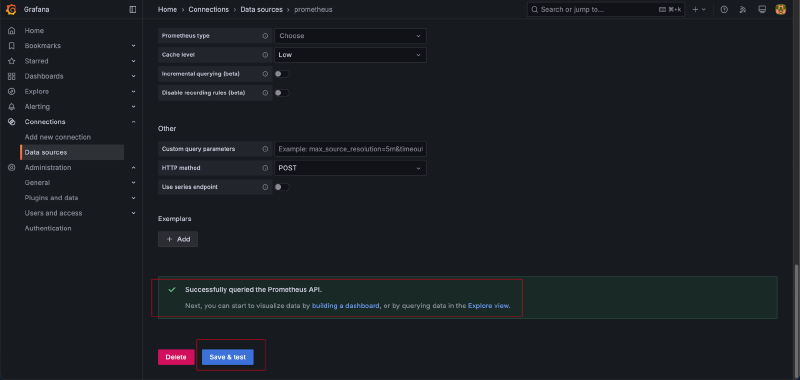This screenshot has width=800, height=380.
Task: Open Dashboards in sidebar menu
Action: (44, 77)
